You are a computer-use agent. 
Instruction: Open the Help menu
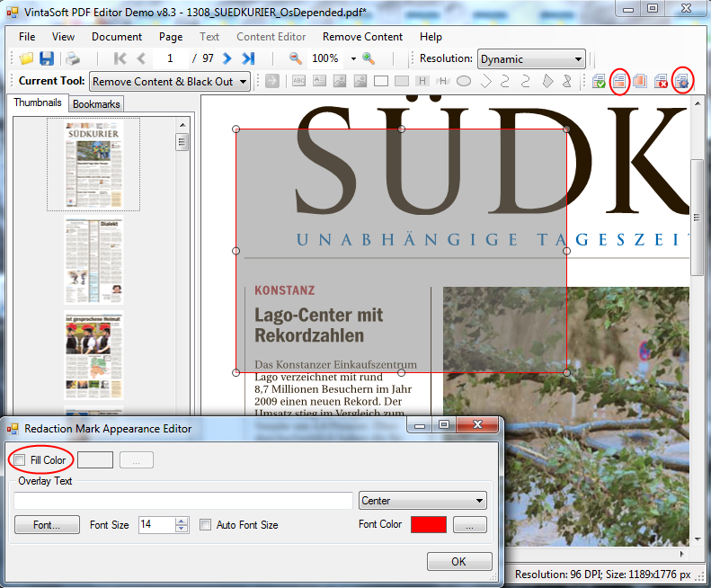click(x=431, y=37)
